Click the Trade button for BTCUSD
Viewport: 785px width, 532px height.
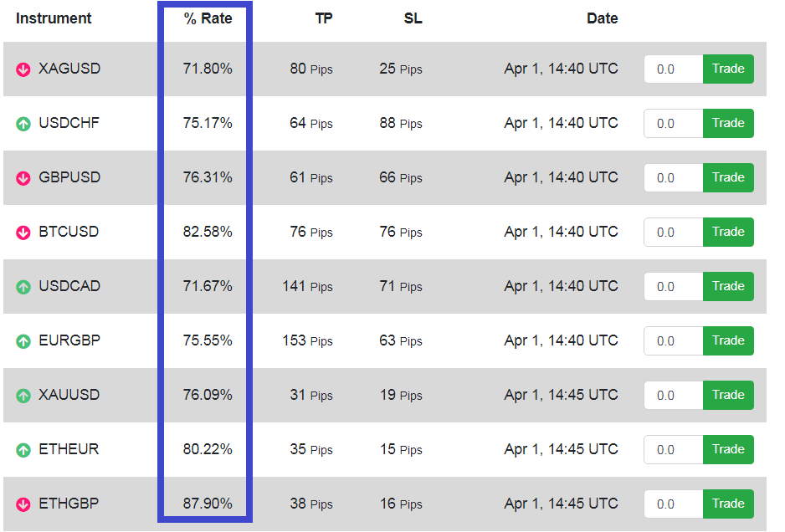point(728,232)
